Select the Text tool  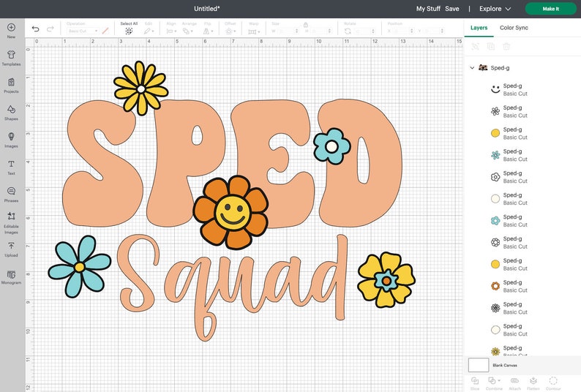(x=11, y=167)
